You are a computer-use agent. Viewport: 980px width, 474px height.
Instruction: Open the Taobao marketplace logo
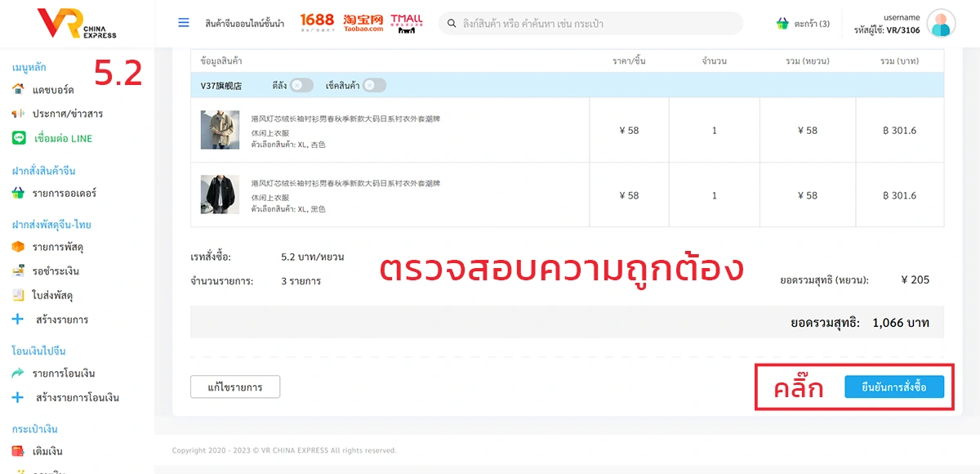click(363, 23)
